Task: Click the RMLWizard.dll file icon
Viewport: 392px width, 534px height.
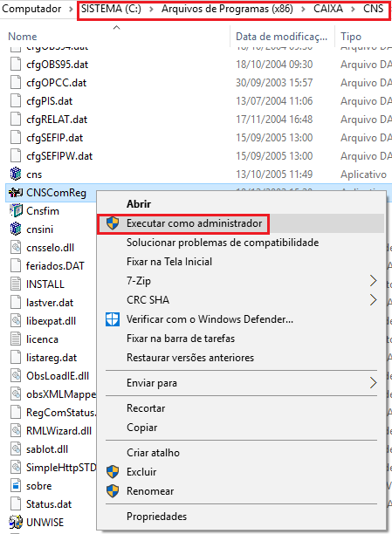Action: 16,431
